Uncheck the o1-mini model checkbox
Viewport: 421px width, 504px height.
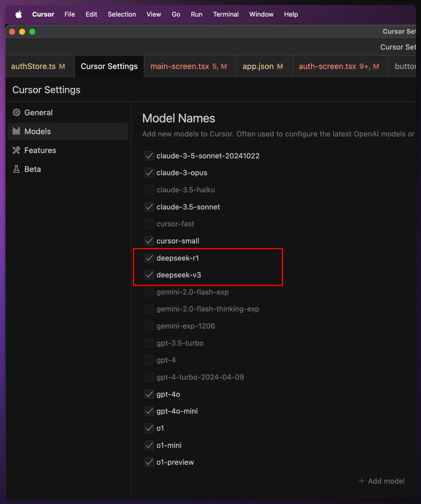point(149,445)
